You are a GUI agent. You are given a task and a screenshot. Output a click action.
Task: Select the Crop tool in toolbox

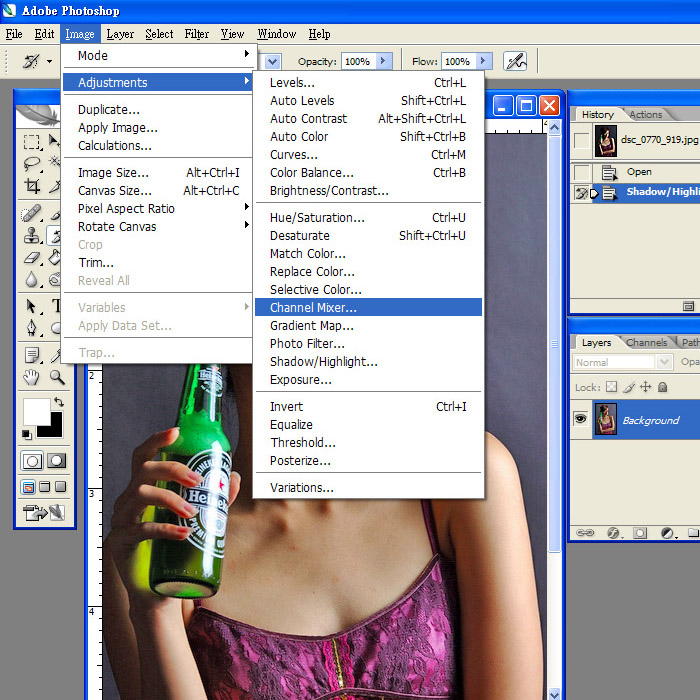pyautogui.click(x=32, y=187)
